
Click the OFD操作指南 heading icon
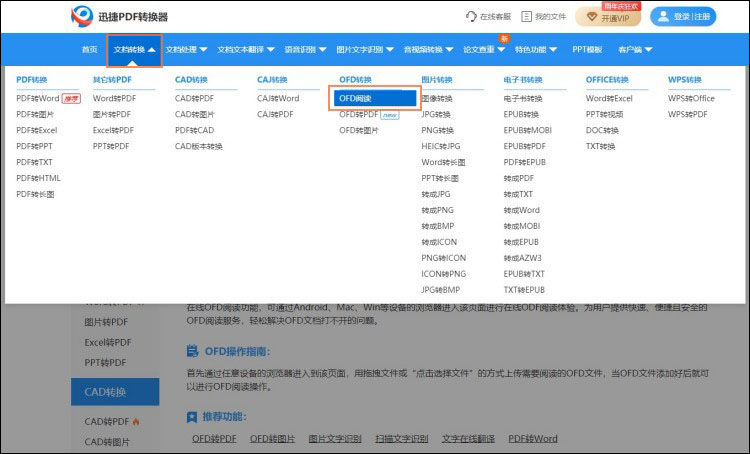(x=192, y=351)
